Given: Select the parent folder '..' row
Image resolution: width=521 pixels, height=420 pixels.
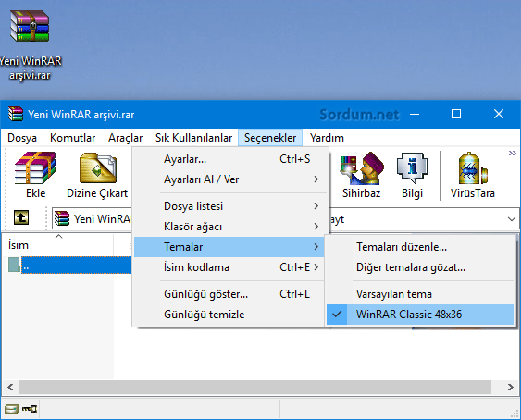Looking at the screenshot, I should [x=69, y=266].
